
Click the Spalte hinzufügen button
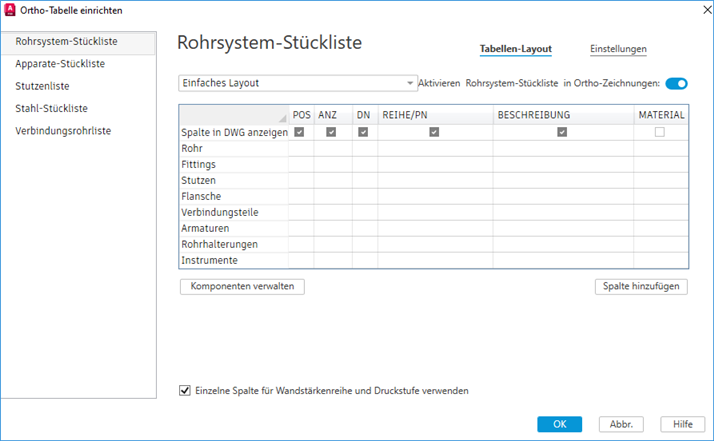click(x=641, y=286)
